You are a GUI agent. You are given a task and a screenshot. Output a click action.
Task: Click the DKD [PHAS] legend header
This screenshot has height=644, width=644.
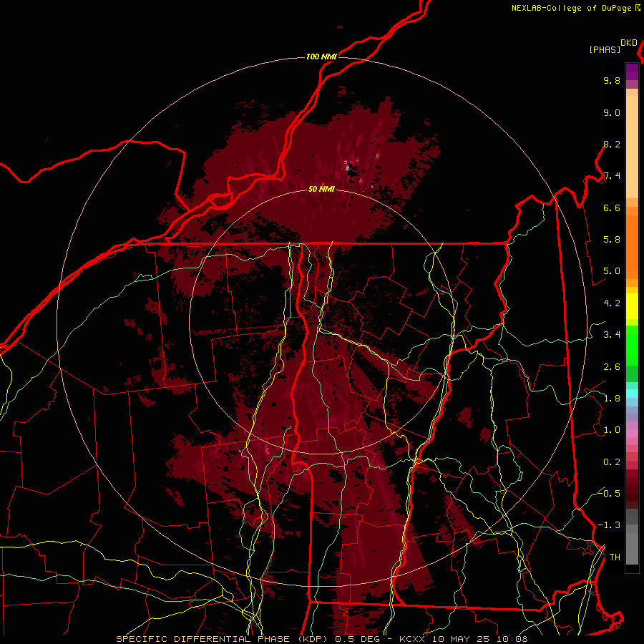(x=613, y=46)
